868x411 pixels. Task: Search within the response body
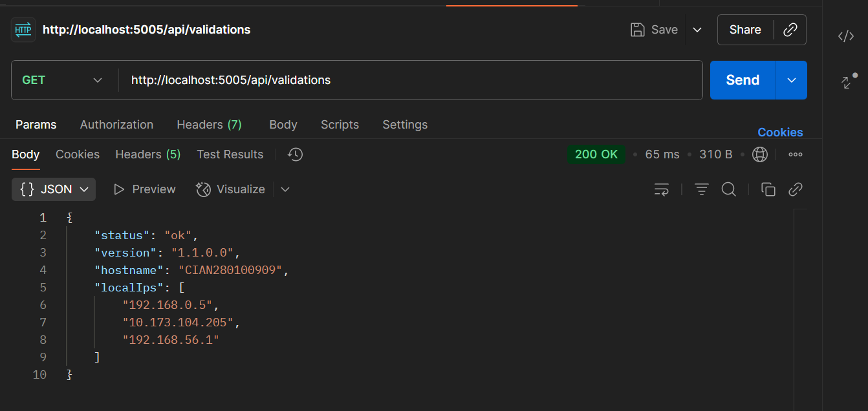[729, 189]
